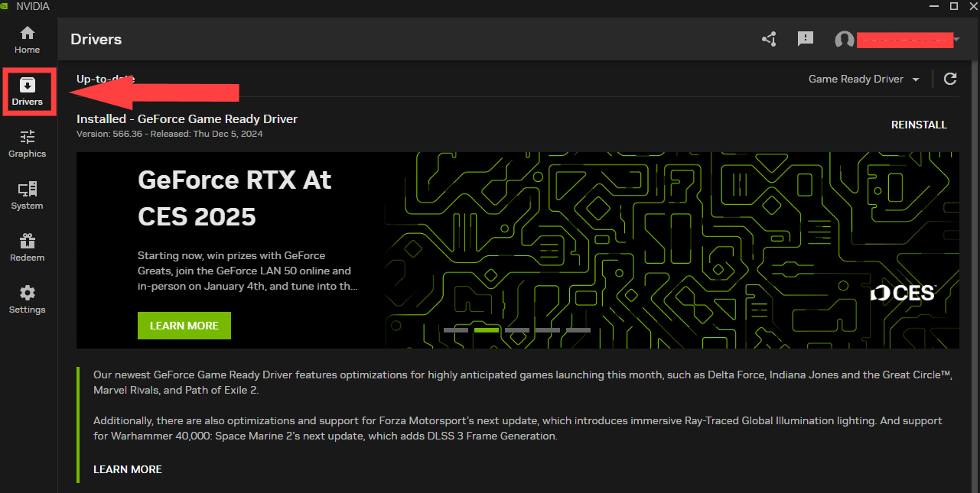Switch to the last banner carousel slide
The height and width of the screenshot is (493, 980).
coord(578,330)
